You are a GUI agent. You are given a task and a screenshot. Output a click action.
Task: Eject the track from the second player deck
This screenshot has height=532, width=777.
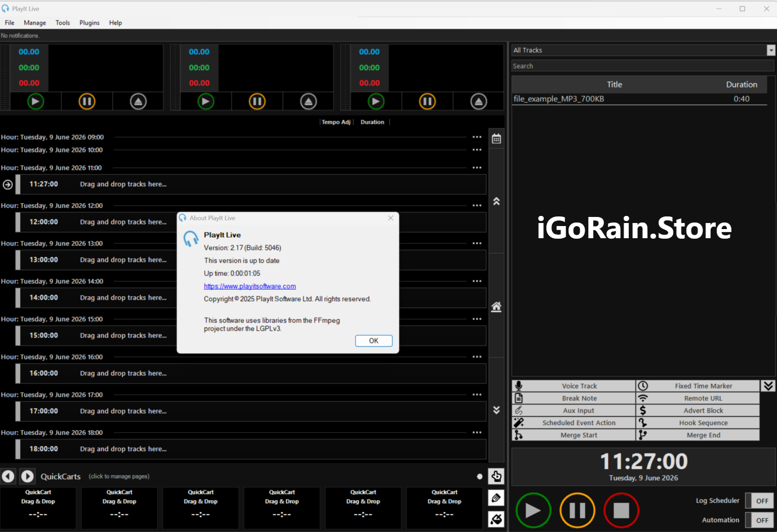pyautogui.click(x=309, y=102)
